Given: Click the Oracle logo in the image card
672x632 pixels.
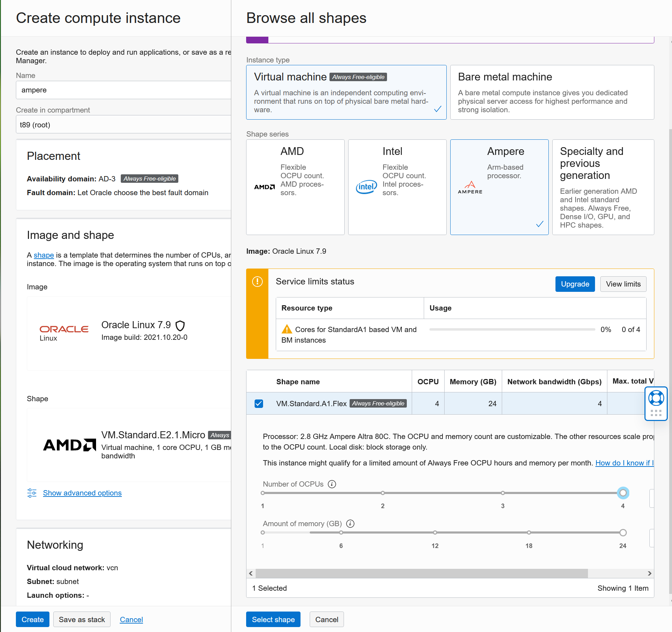Looking at the screenshot, I should pyautogui.click(x=64, y=329).
